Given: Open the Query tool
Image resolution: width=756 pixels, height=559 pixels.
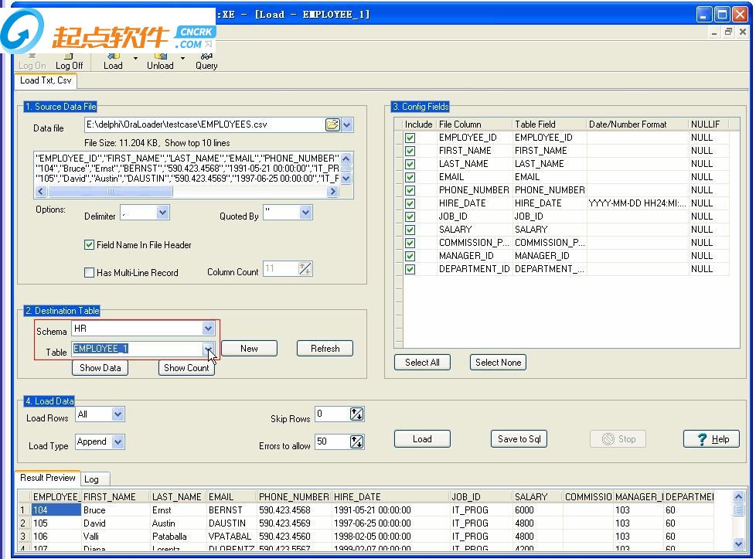Looking at the screenshot, I should tap(206, 60).
